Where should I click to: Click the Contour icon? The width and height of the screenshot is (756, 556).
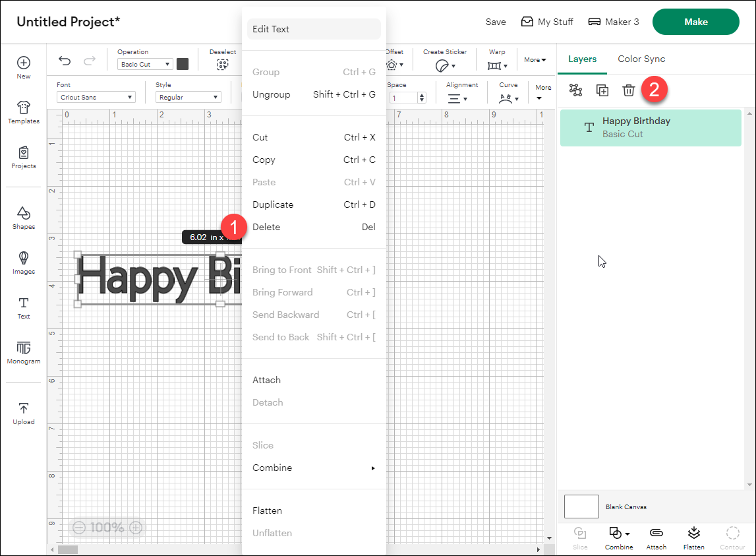[733, 533]
